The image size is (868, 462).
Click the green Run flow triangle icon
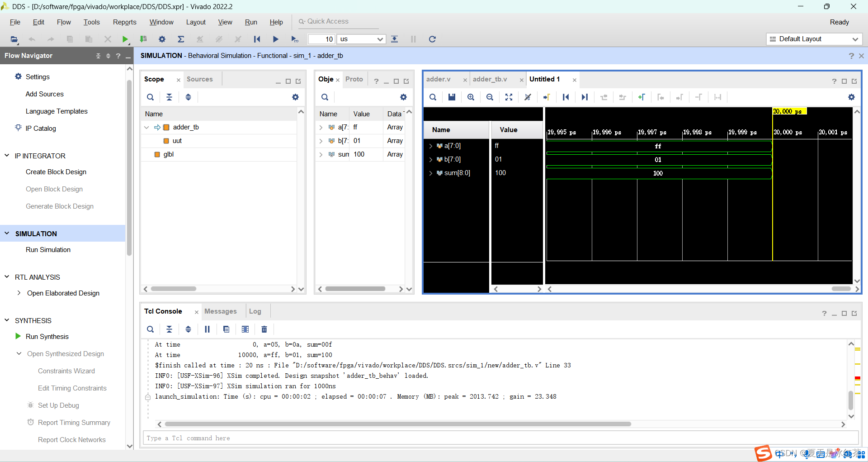[x=125, y=39]
